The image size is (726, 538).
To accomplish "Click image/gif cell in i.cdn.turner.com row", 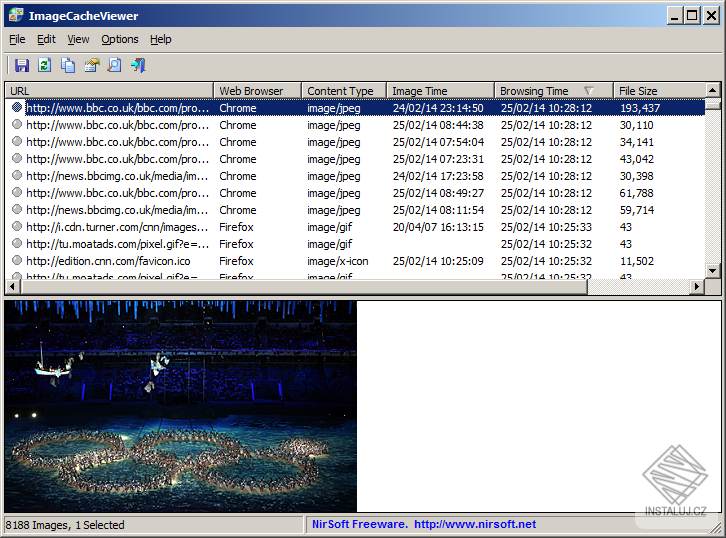I will [x=329, y=227].
